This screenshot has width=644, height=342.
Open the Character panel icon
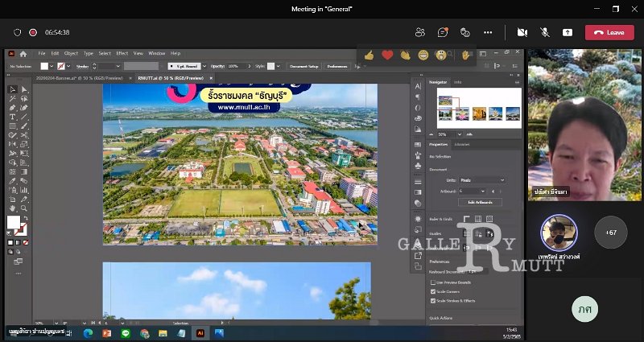[418, 86]
